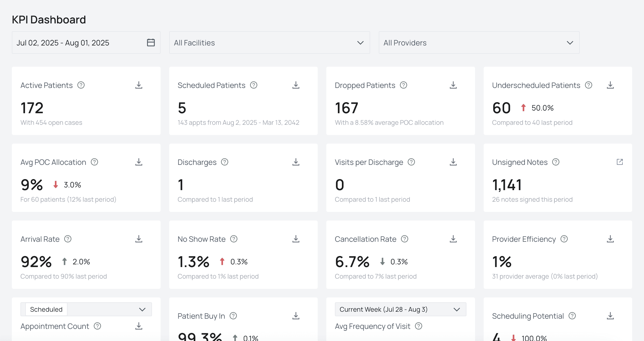Export the Cancellation Rate data
The height and width of the screenshot is (341, 644).
pyautogui.click(x=453, y=239)
